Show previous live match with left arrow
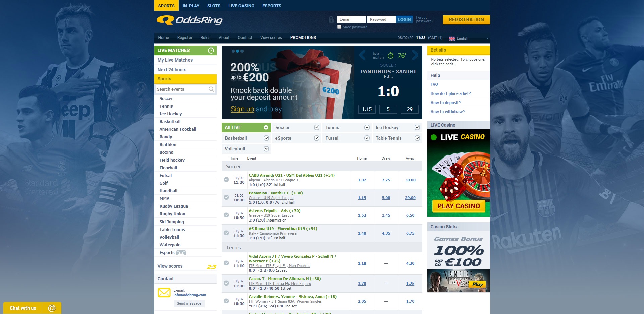The width and height of the screenshot is (644, 314). [x=362, y=55]
